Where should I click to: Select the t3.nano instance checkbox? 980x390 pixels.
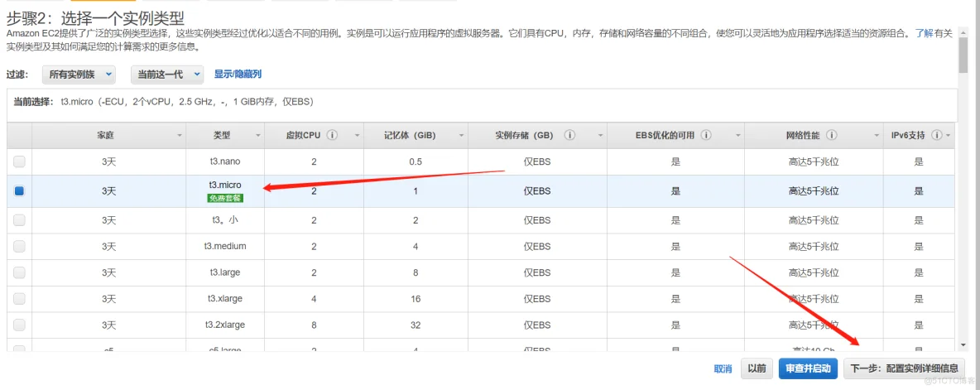(19, 161)
